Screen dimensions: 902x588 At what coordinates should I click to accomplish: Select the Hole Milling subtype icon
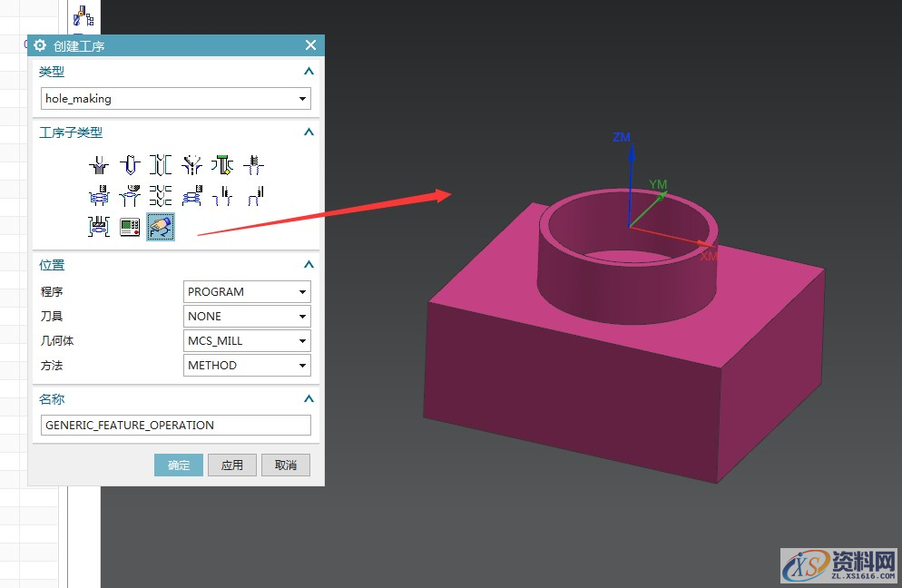coord(99,195)
